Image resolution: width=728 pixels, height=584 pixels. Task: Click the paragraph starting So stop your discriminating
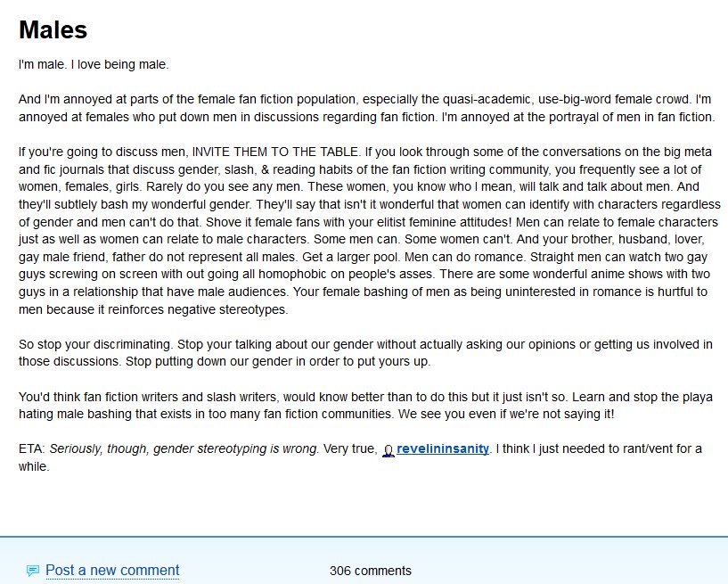coord(365,353)
